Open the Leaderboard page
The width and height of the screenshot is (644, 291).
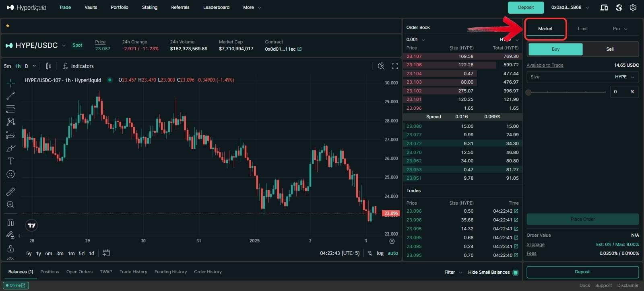216,7
